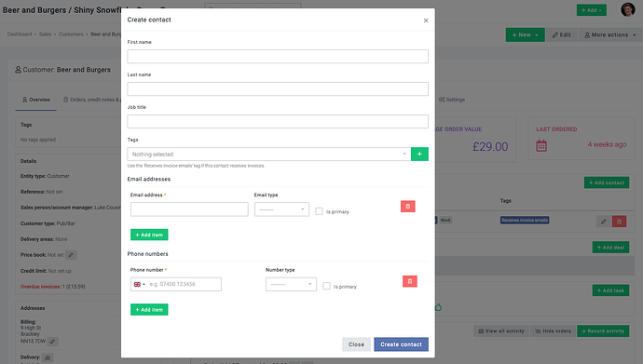Switch to the Overview tab
Screen dimensions: 643x364
pyautogui.click(x=36, y=100)
